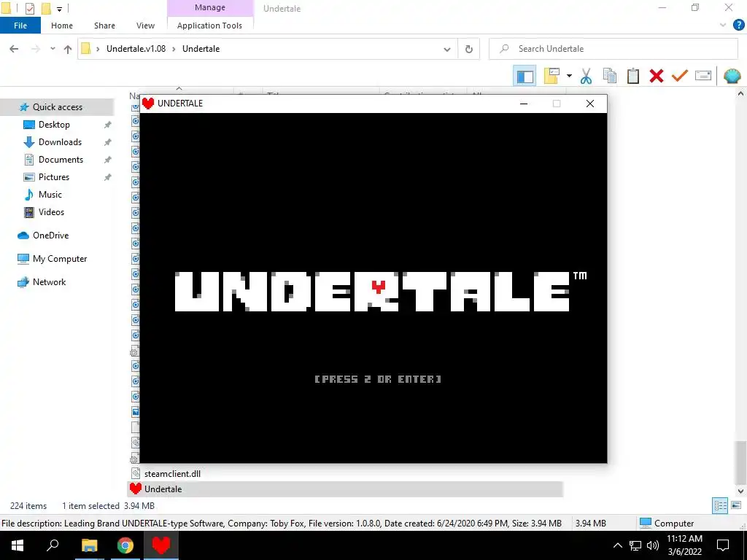Open Music in navigation pane
The width and height of the screenshot is (747, 560).
pos(50,194)
